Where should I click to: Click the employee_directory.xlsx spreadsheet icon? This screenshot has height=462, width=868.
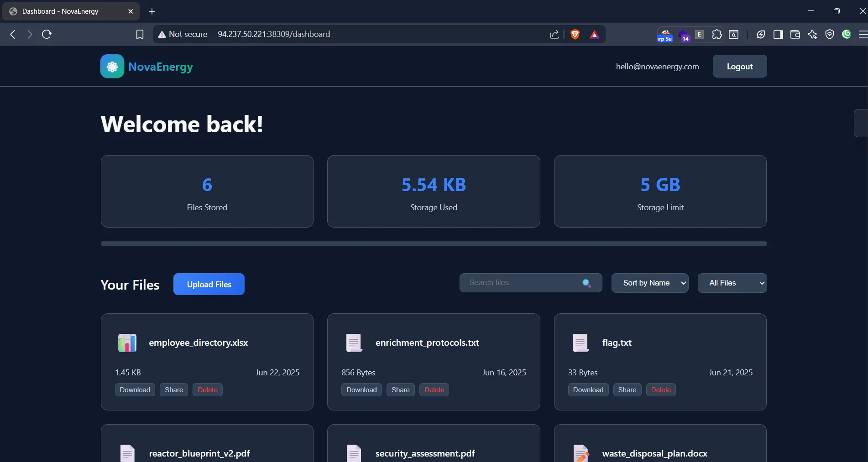[x=127, y=343]
